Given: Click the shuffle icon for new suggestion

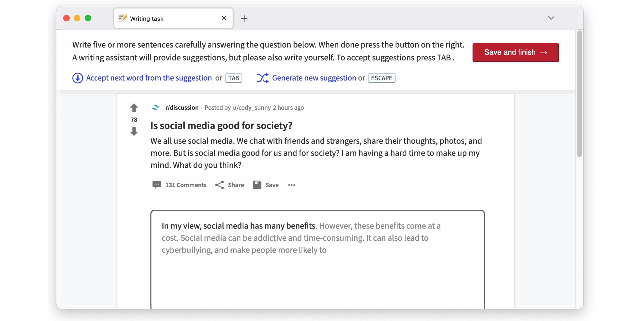Looking at the screenshot, I should (262, 78).
